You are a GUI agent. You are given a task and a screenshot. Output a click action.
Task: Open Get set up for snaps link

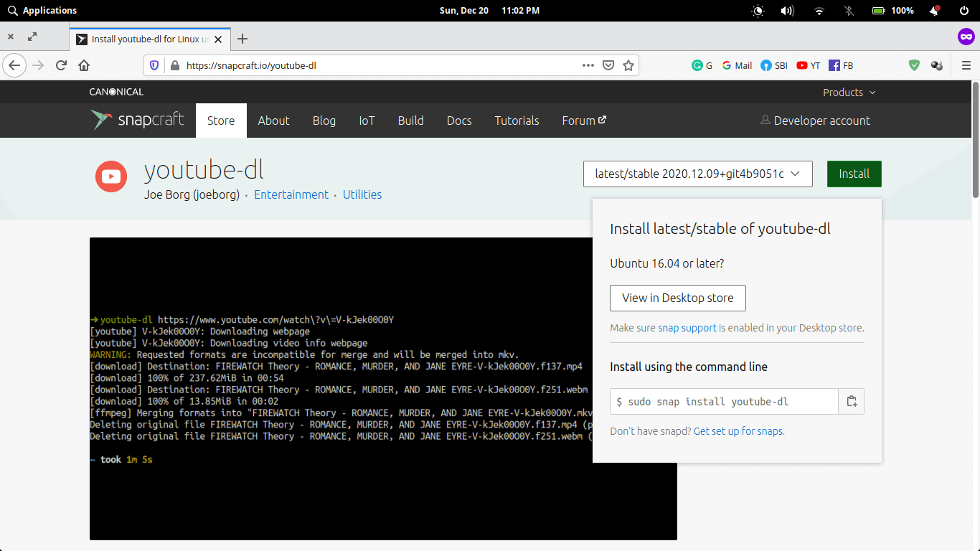click(738, 431)
